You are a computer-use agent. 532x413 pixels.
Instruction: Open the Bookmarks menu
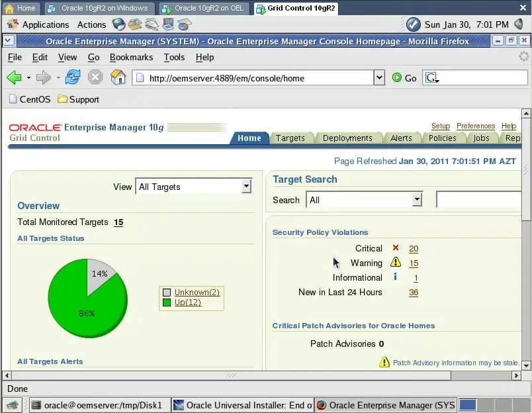pyautogui.click(x=131, y=58)
